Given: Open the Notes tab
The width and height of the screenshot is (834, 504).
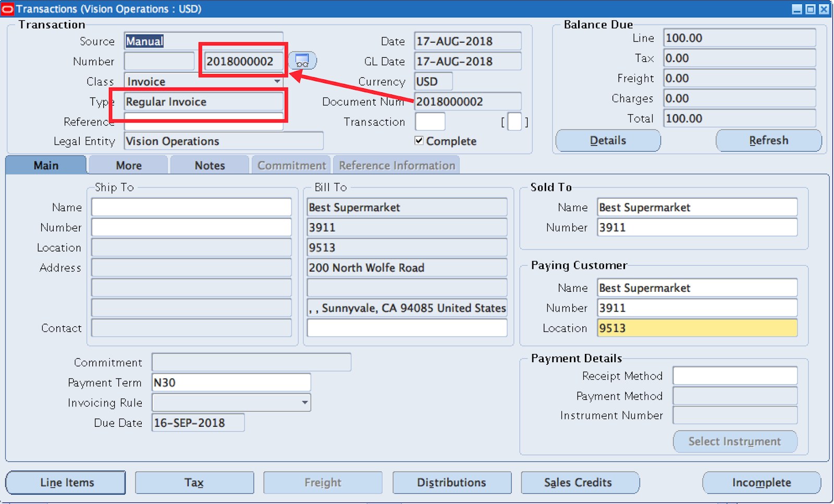Looking at the screenshot, I should pyautogui.click(x=209, y=165).
